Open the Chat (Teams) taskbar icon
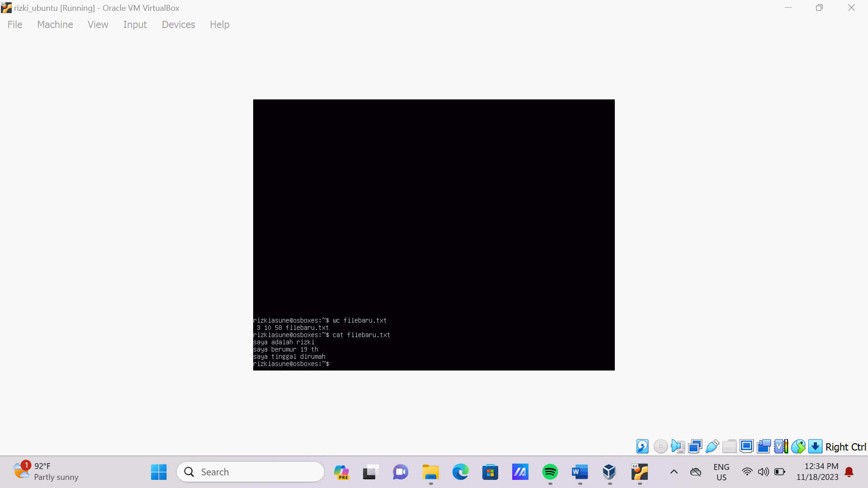 401,472
